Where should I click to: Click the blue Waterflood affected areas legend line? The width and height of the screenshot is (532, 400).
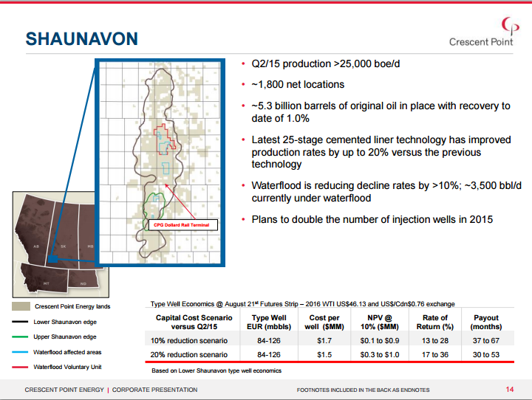pyautogui.click(x=19, y=352)
